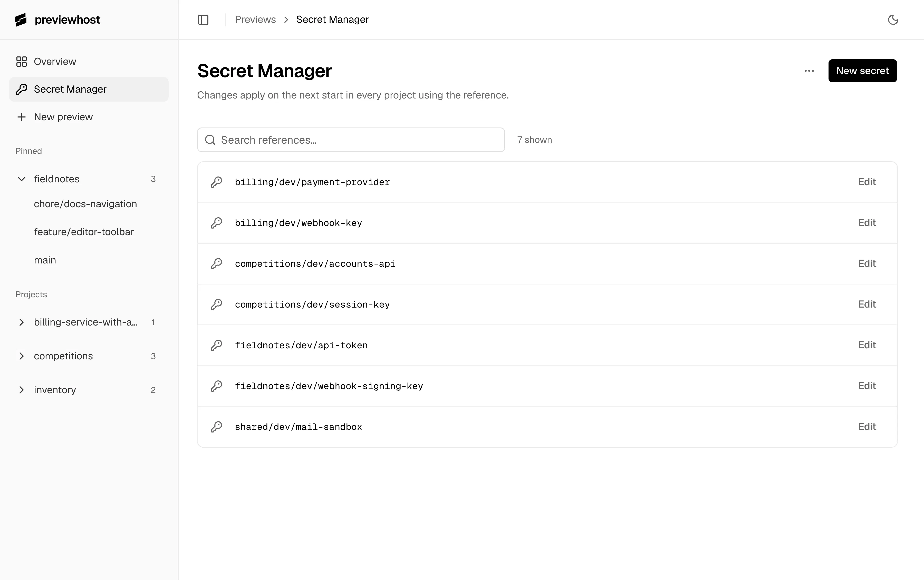Click key icon for billing/dev/webhook-key

(216, 223)
